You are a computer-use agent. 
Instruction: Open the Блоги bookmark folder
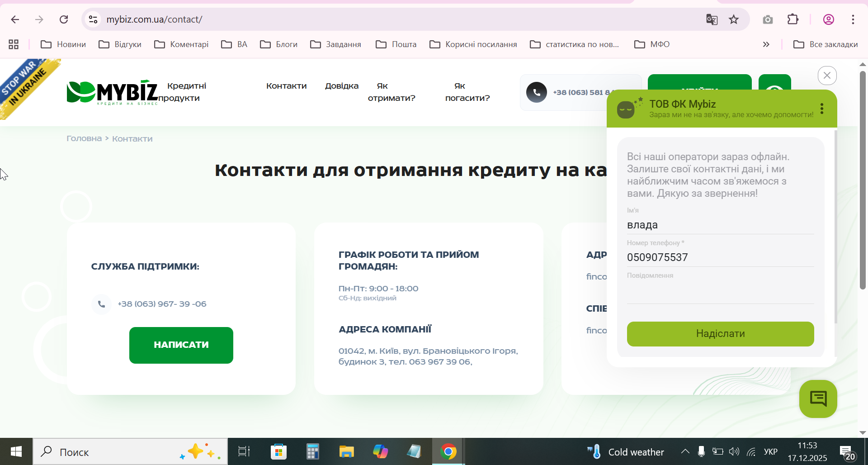tap(278, 44)
